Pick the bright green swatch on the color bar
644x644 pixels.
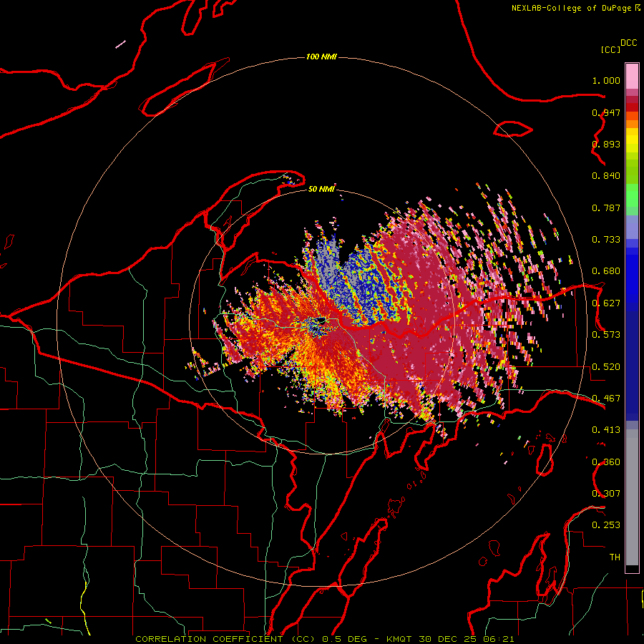[632, 195]
